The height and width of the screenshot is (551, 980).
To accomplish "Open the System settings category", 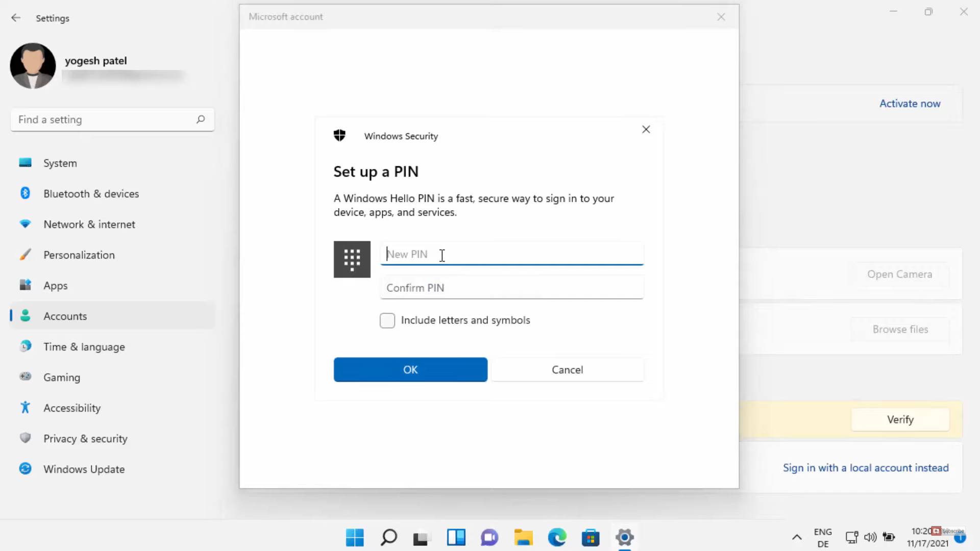I will [112, 163].
